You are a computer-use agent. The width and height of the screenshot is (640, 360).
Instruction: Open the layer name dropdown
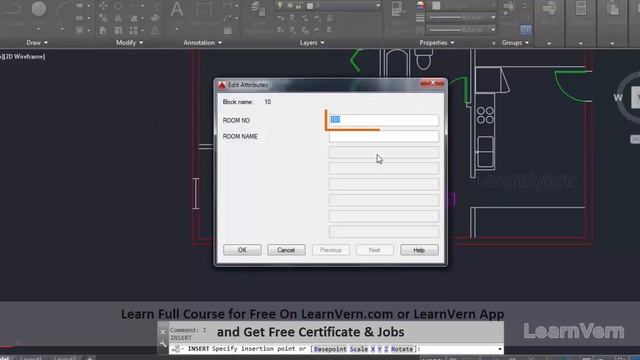pyautogui.click(x=378, y=6)
